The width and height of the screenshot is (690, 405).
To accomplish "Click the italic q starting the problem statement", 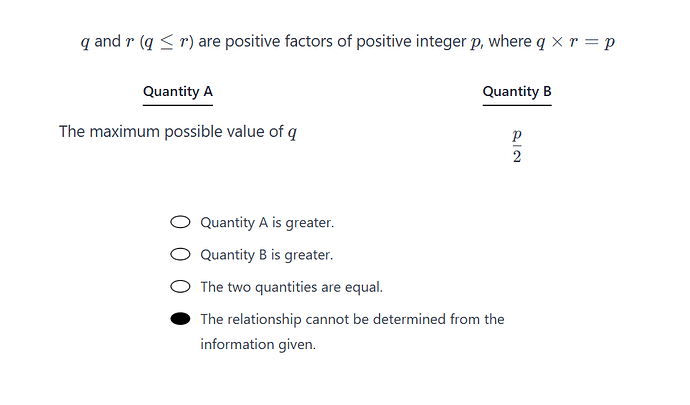I will [x=85, y=42].
